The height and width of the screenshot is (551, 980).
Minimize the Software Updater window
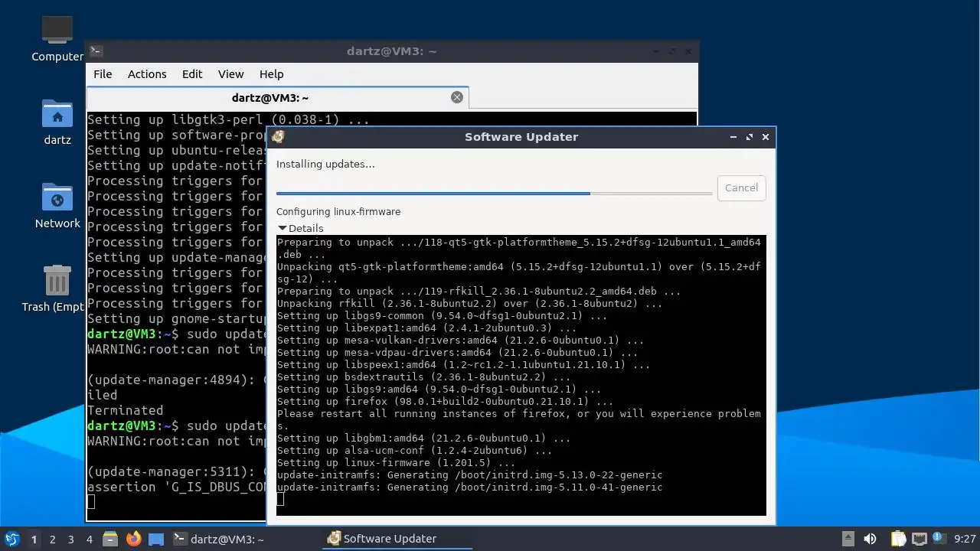pyautogui.click(x=733, y=137)
